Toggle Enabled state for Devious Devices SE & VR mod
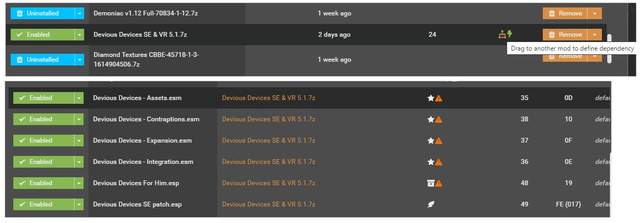Viewport: 644px width, 223px height. [42, 35]
